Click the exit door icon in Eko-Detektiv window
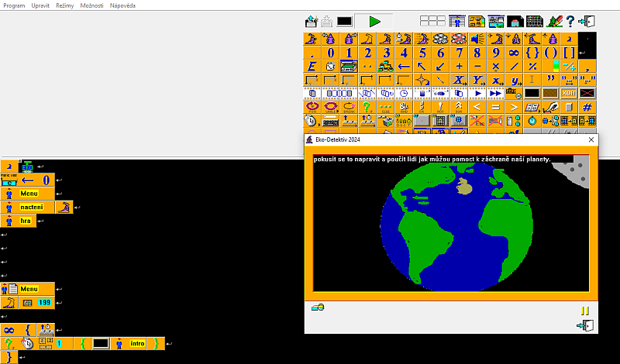Image resolution: width=620 pixels, height=364 pixels. [x=585, y=325]
